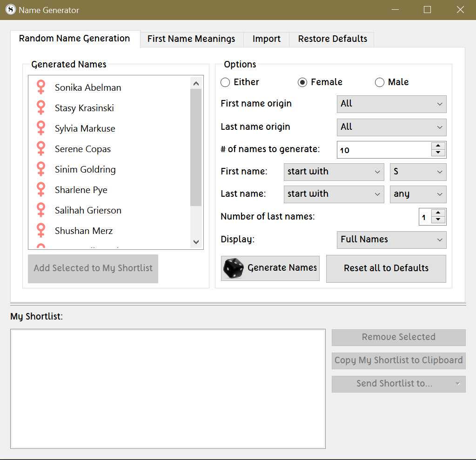Decrease the number of names to generate
476x460 pixels.
pos(438,153)
